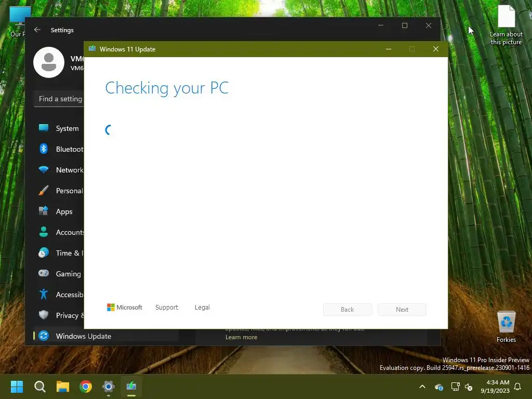The width and height of the screenshot is (532, 399).
Task: Close the Windows 11 Update dialog
Action: [x=436, y=49]
